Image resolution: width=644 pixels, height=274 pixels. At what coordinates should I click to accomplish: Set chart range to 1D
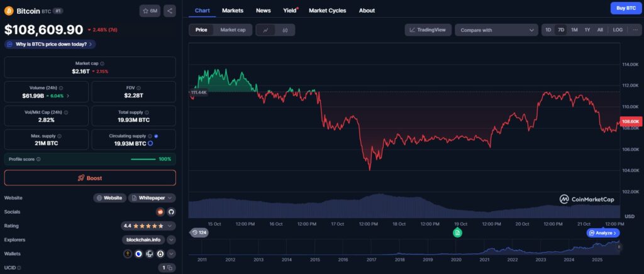[x=548, y=30]
